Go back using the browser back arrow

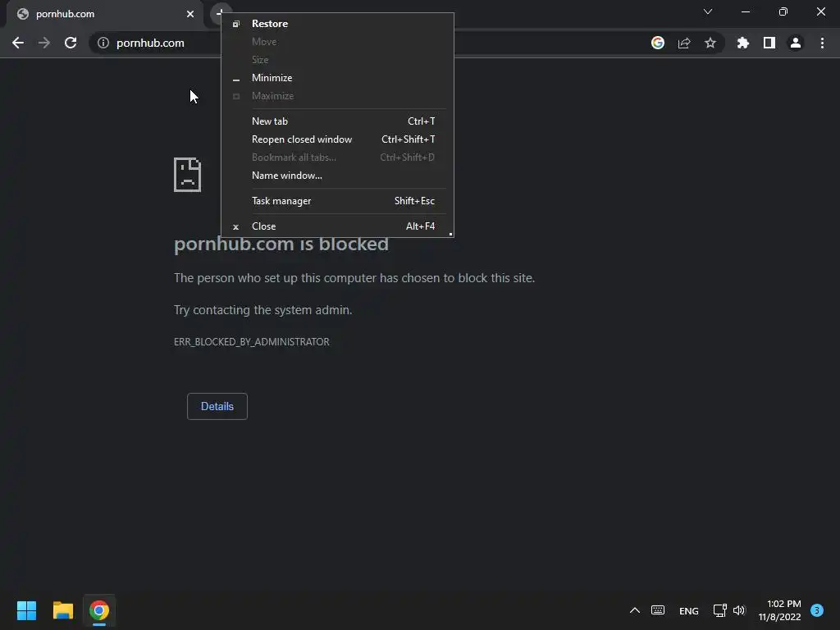[x=18, y=43]
